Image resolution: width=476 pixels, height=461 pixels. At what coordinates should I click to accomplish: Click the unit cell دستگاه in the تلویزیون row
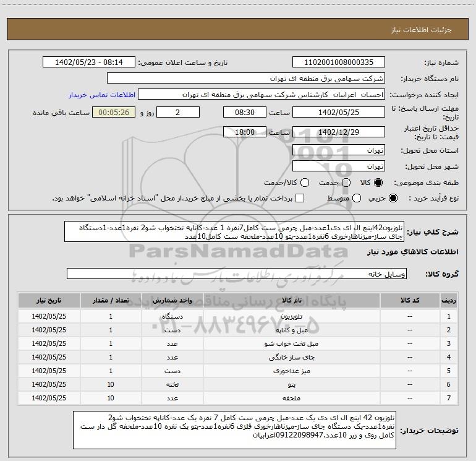pyautogui.click(x=172, y=316)
